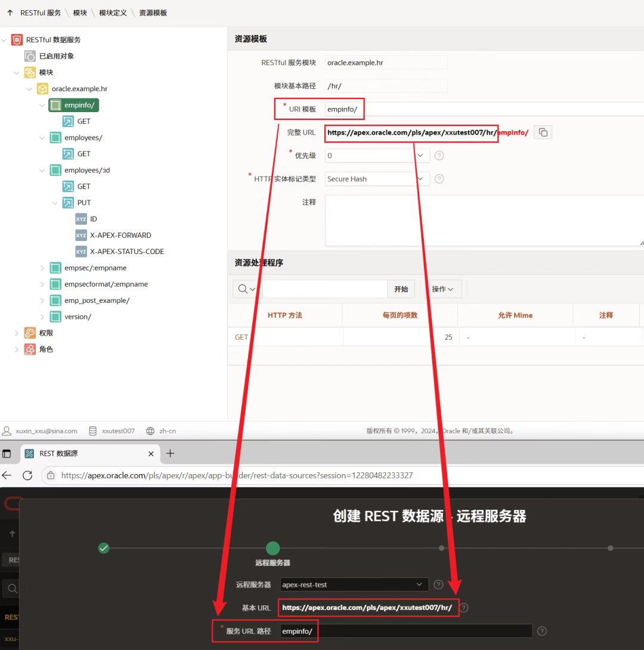The image size is (644, 650).
Task: Open the search column selector magnifier
Action: (x=247, y=289)
